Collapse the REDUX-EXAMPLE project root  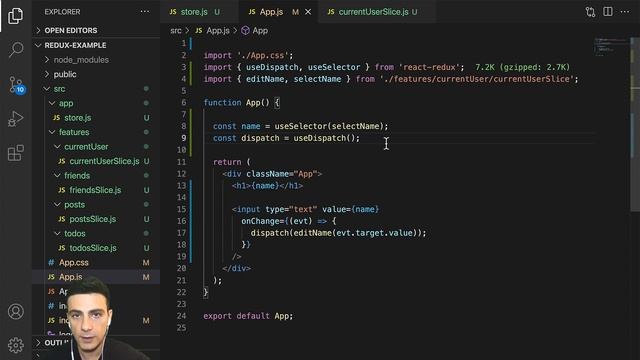(96, 45)
